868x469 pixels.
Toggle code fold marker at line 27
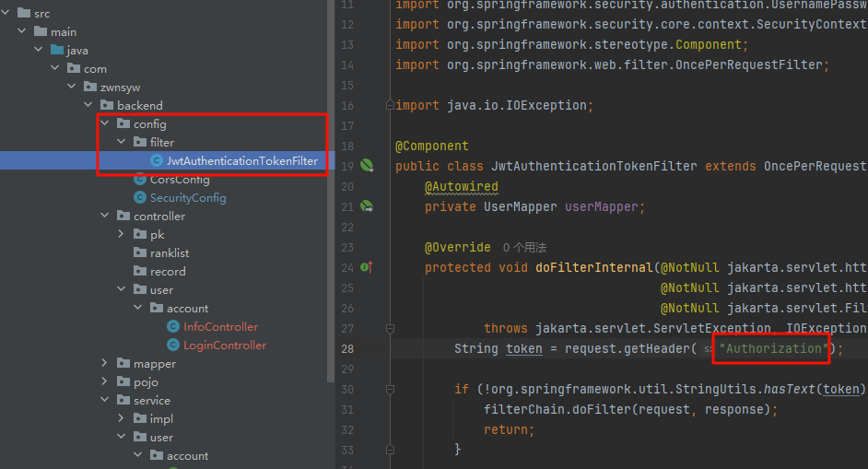[390, 329]
